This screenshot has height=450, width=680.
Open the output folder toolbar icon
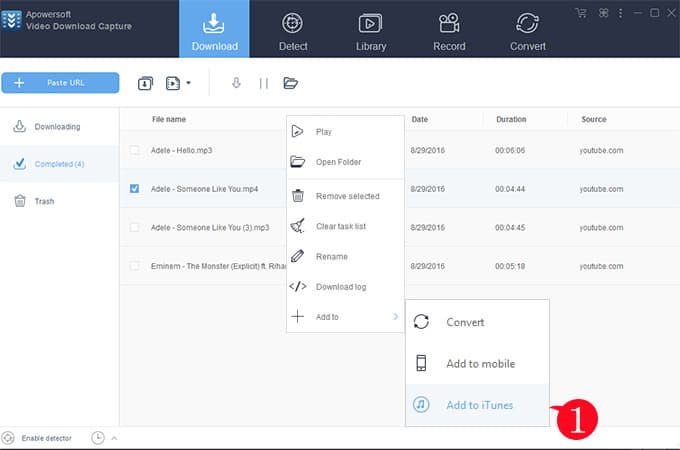tap(291, 83)
